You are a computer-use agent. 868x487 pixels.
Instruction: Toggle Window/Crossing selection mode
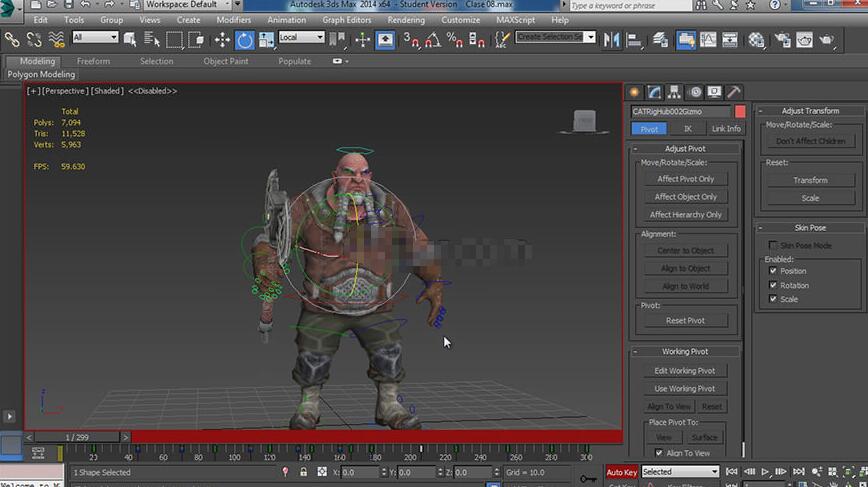[x=196, y=39]
